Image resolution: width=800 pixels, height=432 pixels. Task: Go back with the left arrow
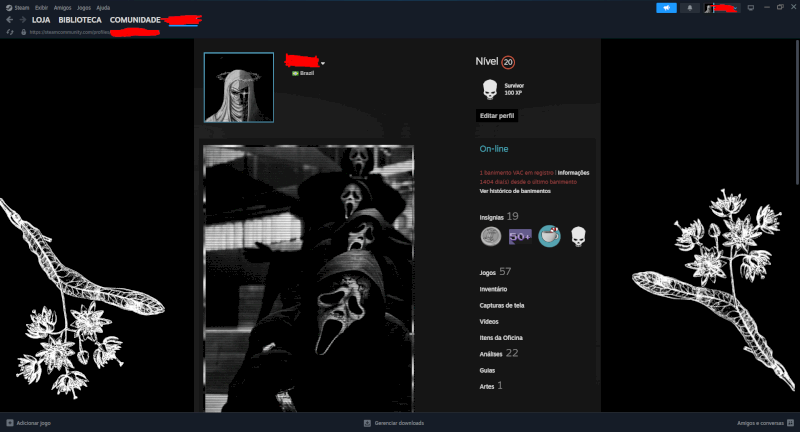click(9, 20)
